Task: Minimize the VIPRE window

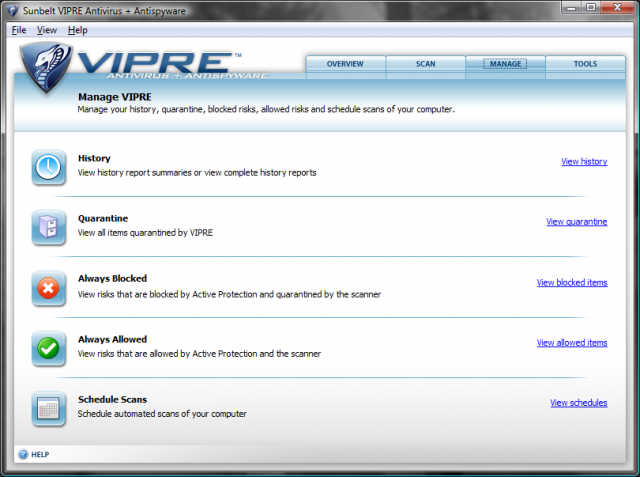Action: point(571,7)
